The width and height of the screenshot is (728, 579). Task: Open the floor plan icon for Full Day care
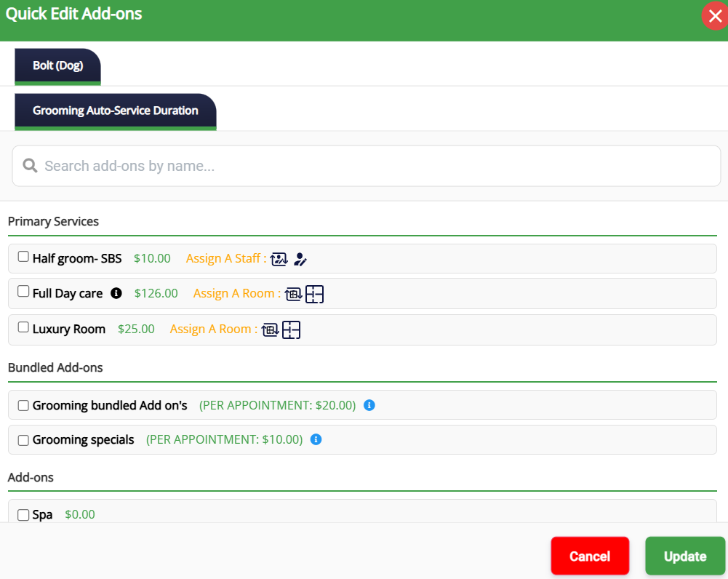pyautogui.click(x=314, y=294)
